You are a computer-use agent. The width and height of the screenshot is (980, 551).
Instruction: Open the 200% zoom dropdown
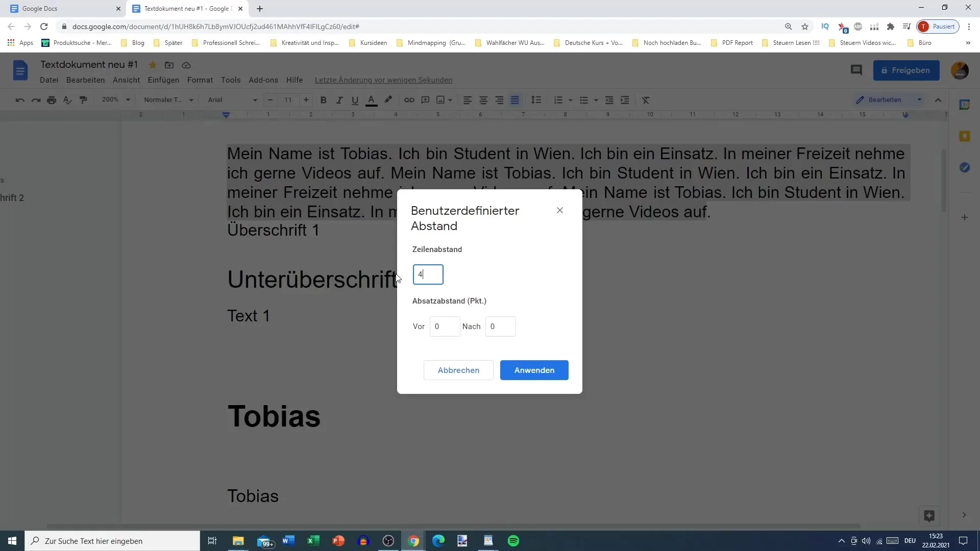click(x=116, y=100)
